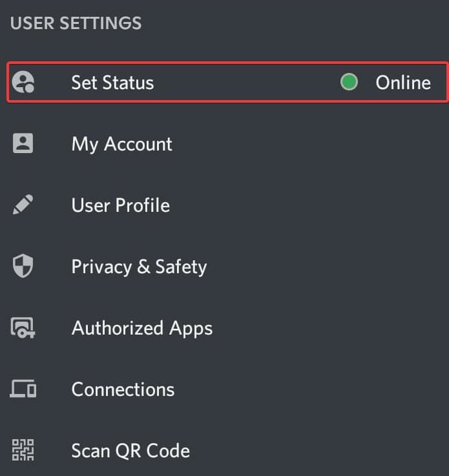Open the Set Status text label

(x=112, y=83)
